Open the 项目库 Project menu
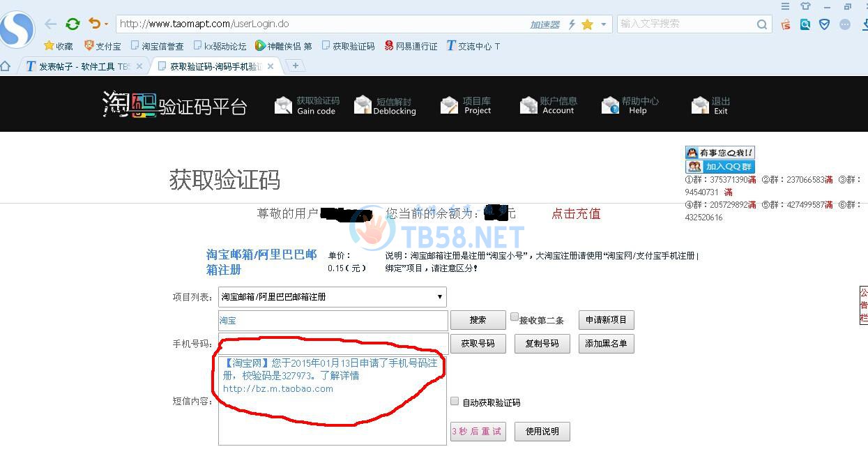Viewport: 868px width, 456px height. 466,105
